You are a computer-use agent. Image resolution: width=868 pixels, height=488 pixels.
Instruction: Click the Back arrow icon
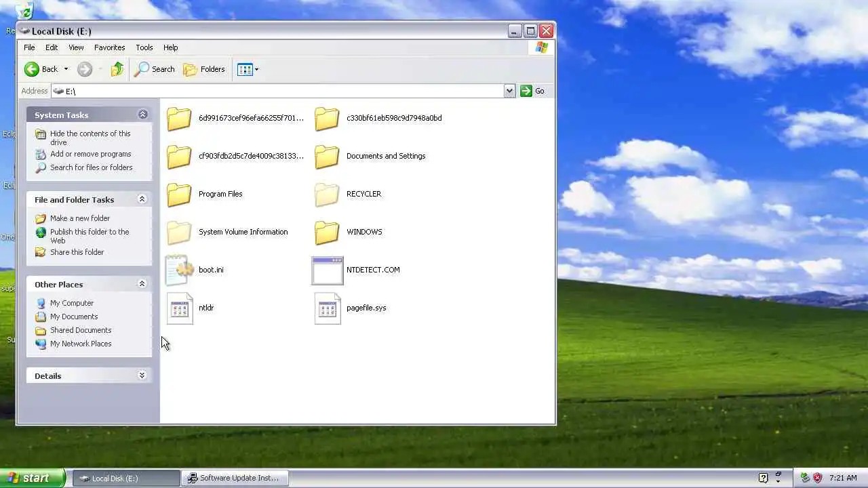pos(32,69)
